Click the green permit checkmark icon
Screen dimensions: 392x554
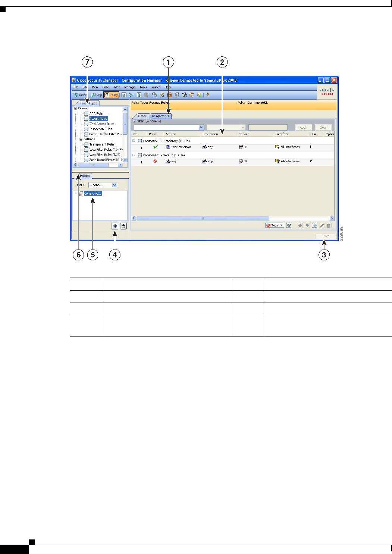156,147
